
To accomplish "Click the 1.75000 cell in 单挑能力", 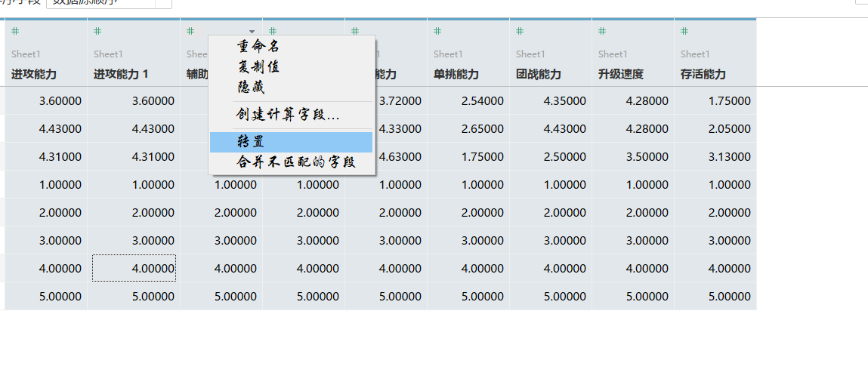I will click(x=468, y=156).
